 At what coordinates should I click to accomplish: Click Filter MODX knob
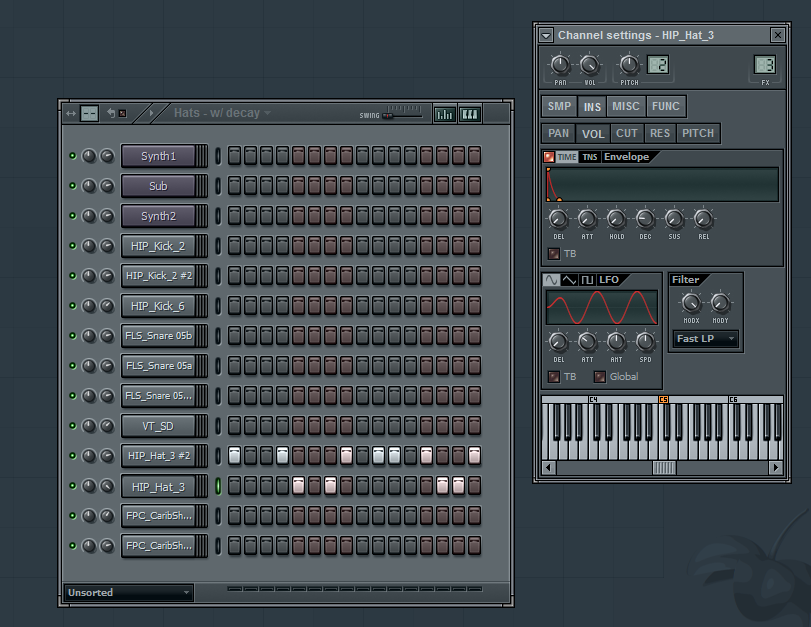tap(691, 303)
